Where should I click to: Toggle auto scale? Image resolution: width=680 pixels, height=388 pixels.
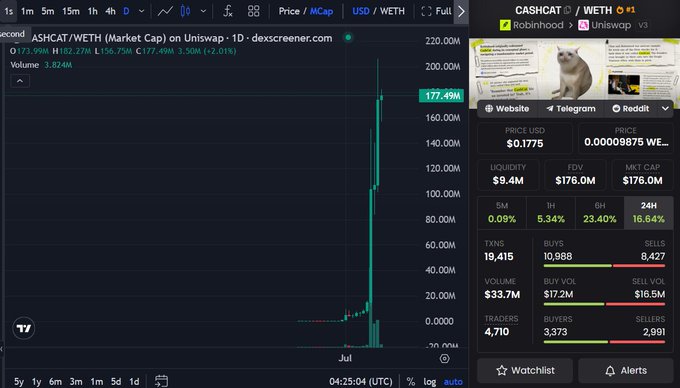tap(453, 381)
